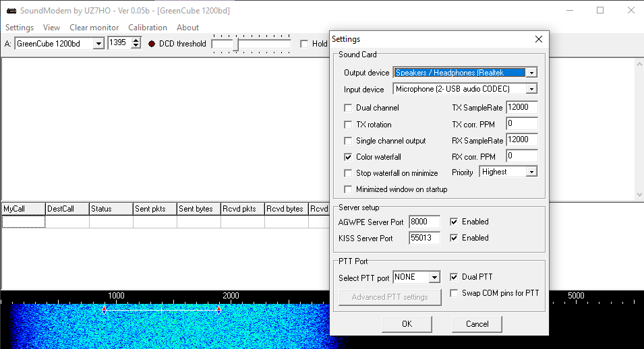Screen dimensions: 644x349
Task: Enable the Dual channel checkbox
Action: (348, 108)
